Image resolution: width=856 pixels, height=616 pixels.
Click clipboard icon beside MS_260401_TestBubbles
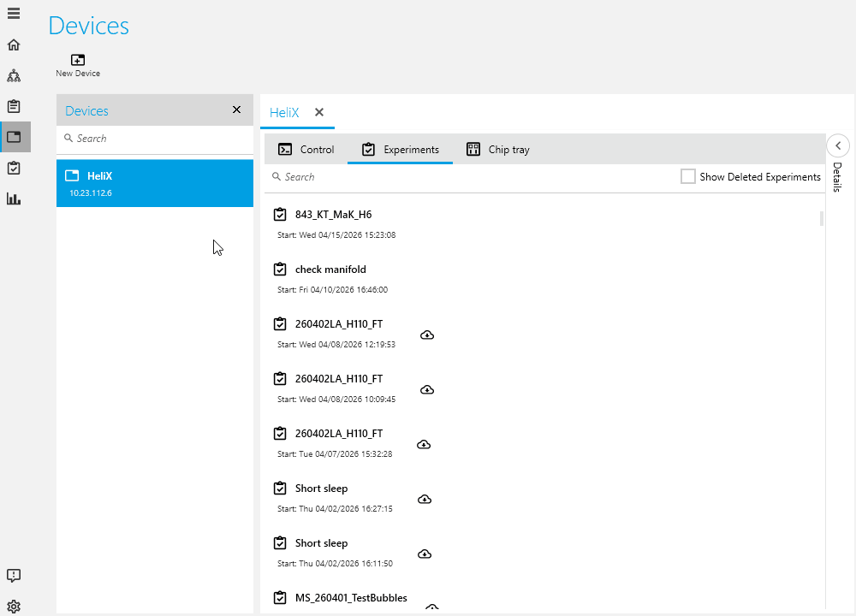click(280, 597)
